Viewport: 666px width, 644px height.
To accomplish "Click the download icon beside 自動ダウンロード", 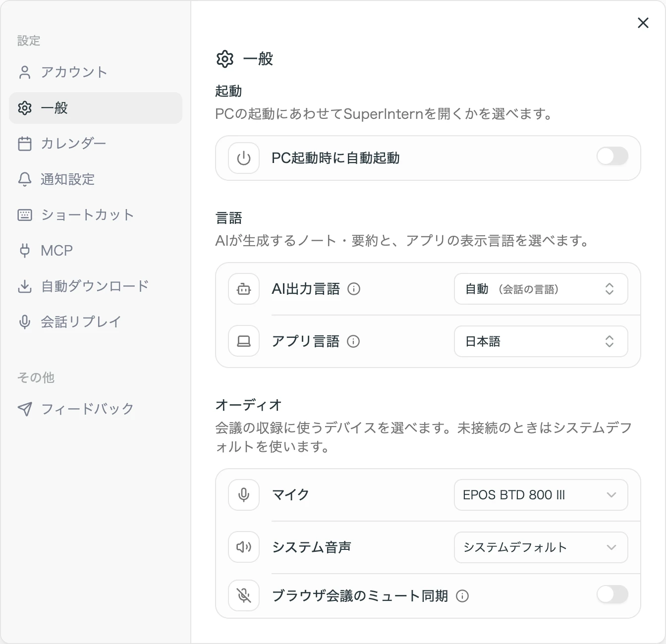I will click(x=24, y=286).
